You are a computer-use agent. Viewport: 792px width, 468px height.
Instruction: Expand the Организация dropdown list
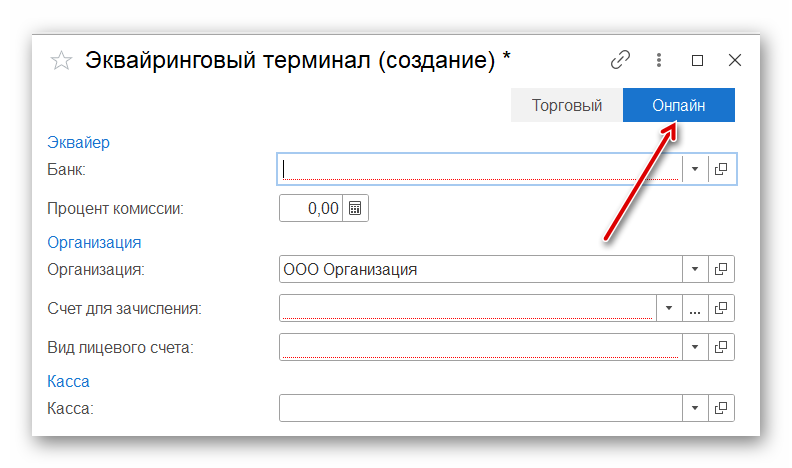pos(695,269)
